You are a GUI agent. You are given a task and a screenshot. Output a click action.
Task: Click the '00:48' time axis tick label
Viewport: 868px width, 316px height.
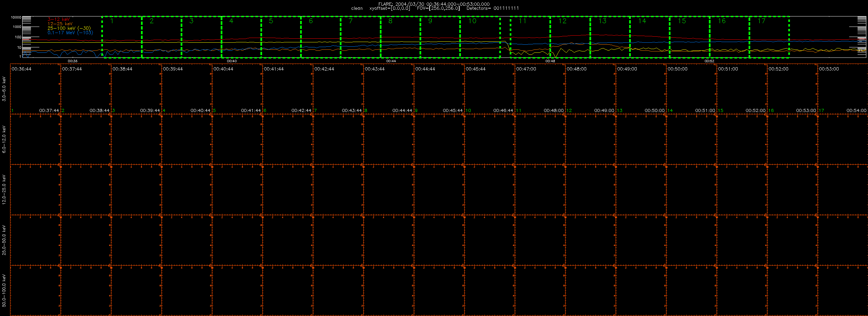[x=550, y=61]
